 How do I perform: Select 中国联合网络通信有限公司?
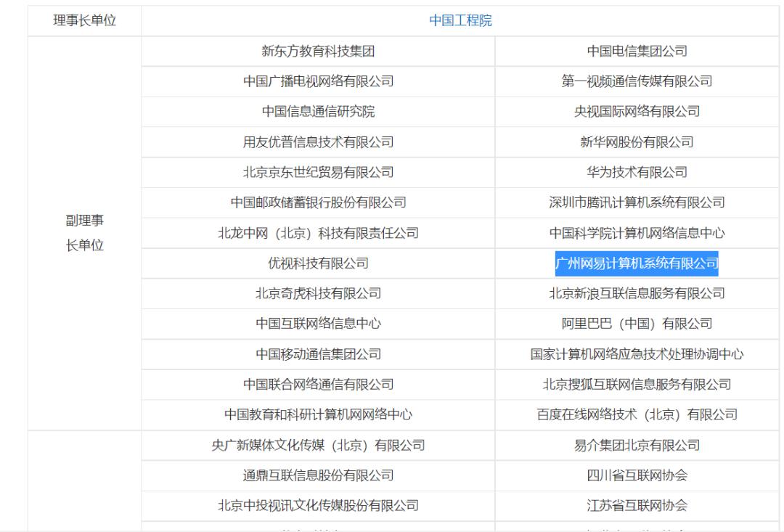[318, 385]
